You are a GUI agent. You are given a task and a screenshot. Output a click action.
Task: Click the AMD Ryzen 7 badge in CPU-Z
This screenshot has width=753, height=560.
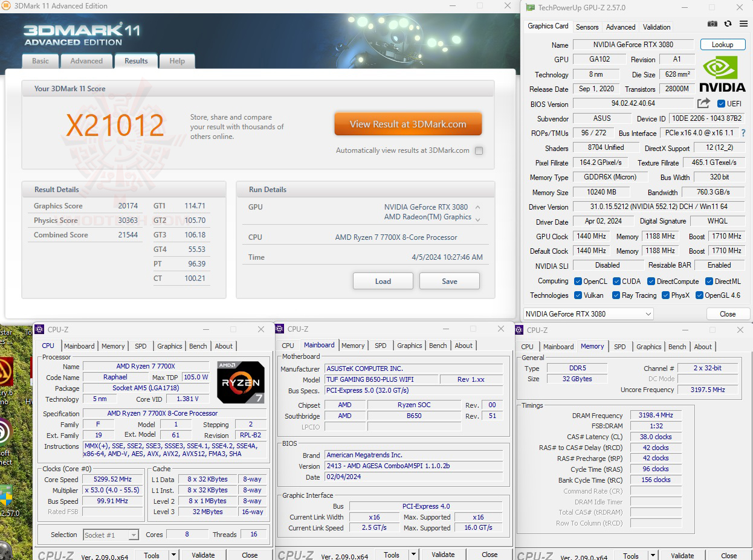coord(240,382)
